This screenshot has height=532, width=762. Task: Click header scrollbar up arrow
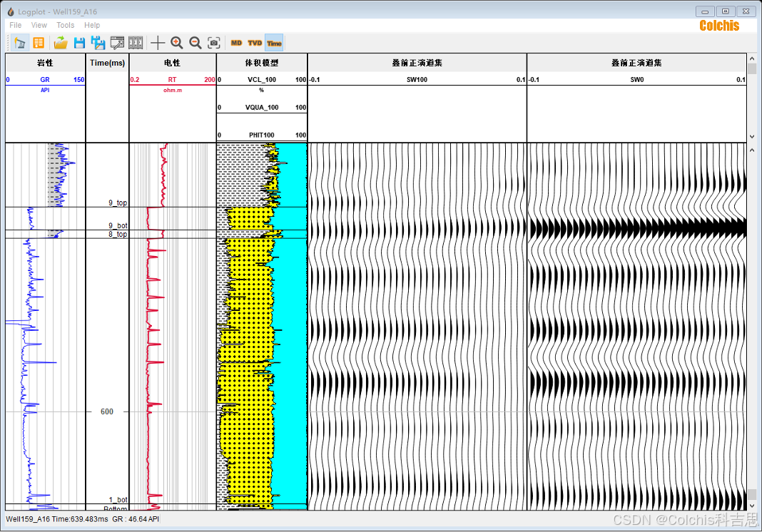[x=752, y=58]
